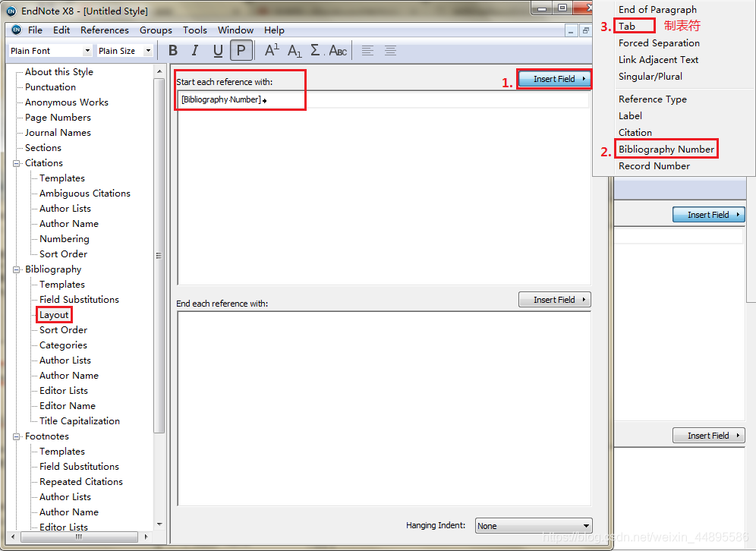Select About this Style in tree

tap(58, 72)
